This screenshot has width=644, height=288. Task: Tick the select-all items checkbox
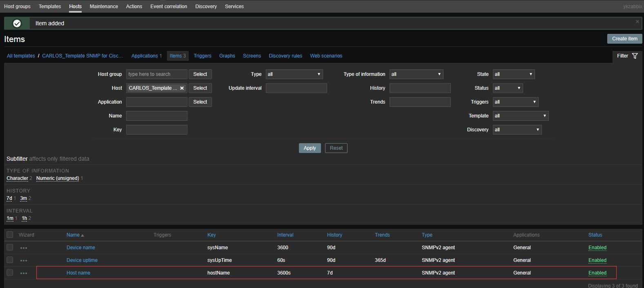pyautogui.click(x=10, y=235)
